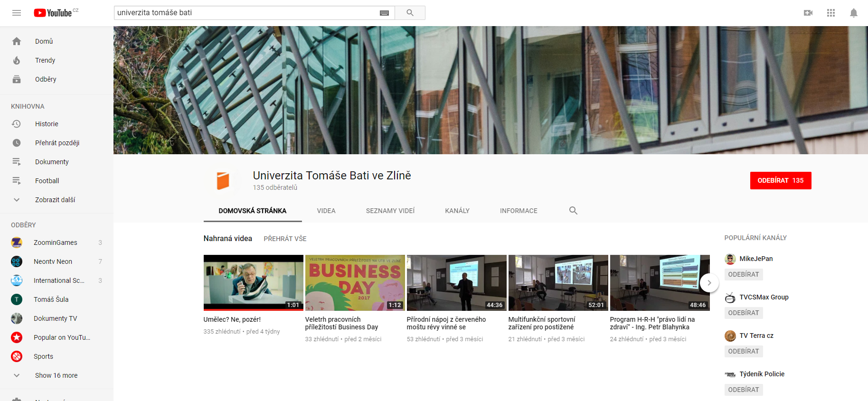The height and width of the screenshot is (401, 868).
Task: Click Přehrát vše link
Action: [x=285, y=239]
